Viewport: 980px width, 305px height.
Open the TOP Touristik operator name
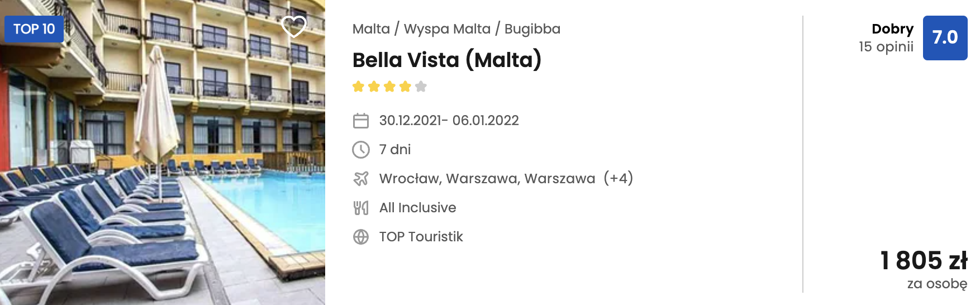click(x=421, y=237)
